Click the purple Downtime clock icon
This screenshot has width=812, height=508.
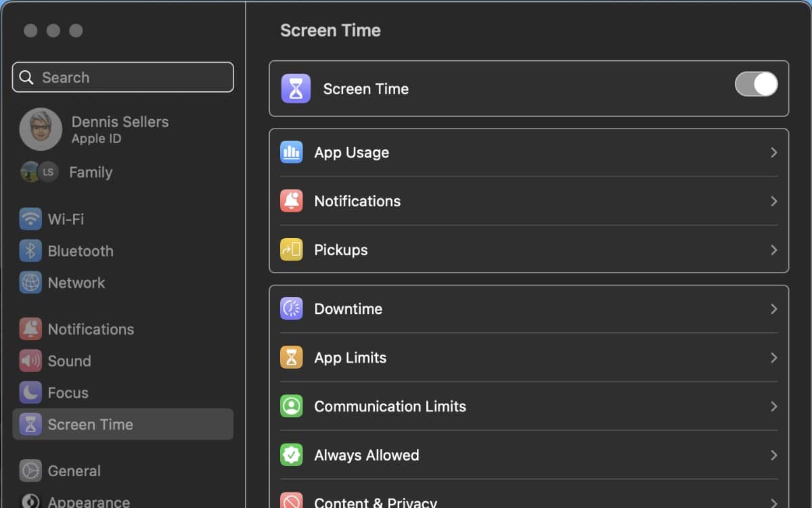292,309
